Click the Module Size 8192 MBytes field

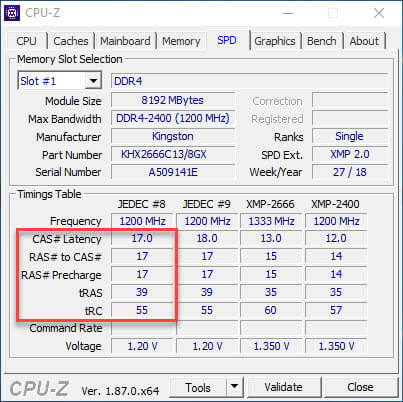click(x=173, y=100)
